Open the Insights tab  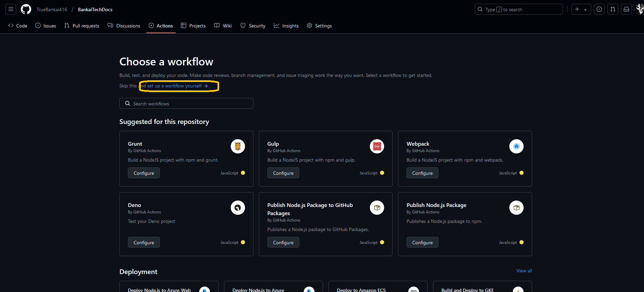(286, 26)
